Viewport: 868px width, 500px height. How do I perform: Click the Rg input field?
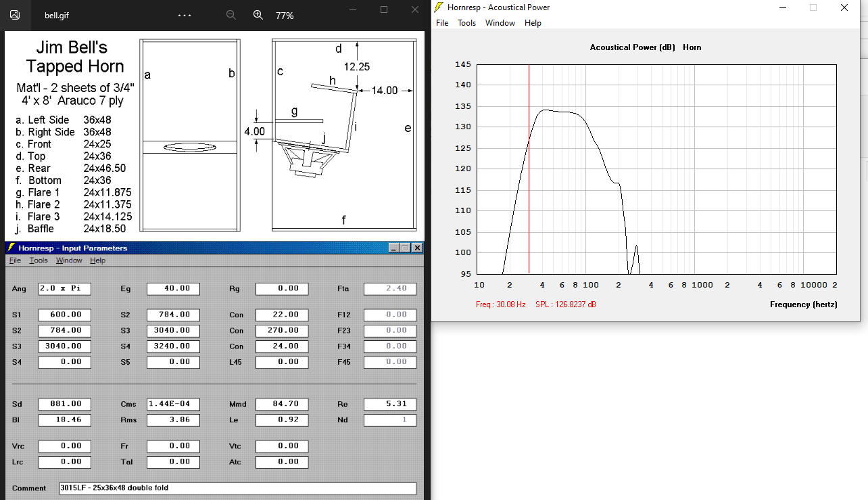point(282,289)
